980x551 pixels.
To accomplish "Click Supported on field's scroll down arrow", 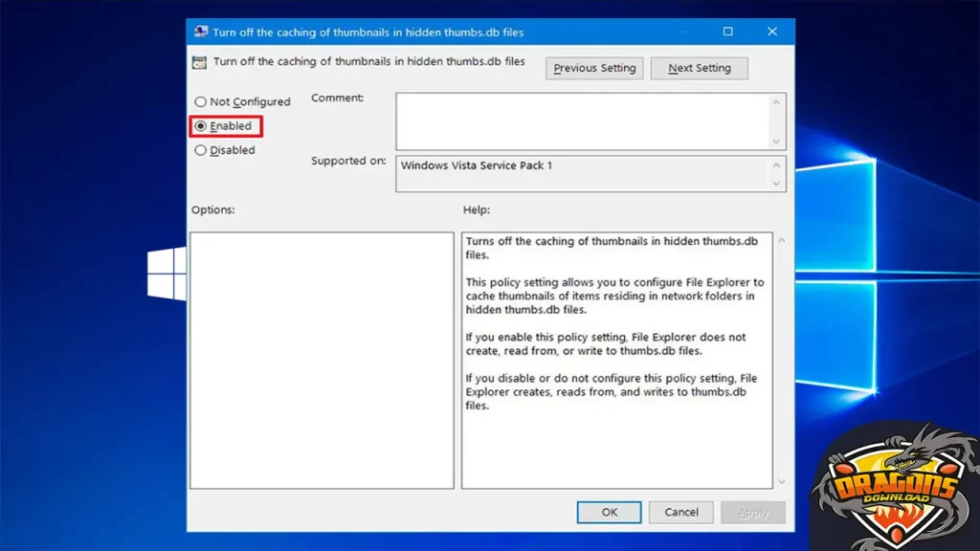I will pyautogui.click(x=777, y=183).
